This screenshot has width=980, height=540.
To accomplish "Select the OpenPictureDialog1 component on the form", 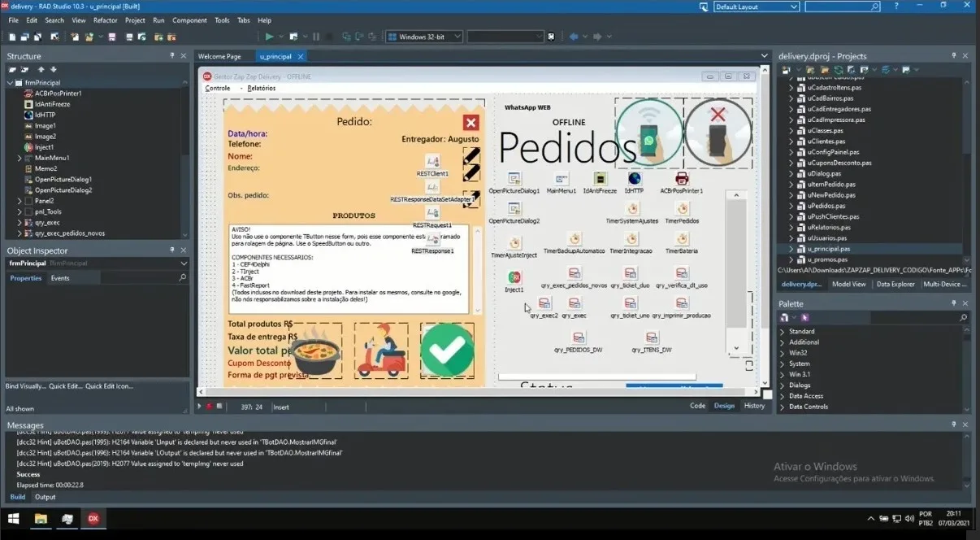I will (x=514, y=178).
